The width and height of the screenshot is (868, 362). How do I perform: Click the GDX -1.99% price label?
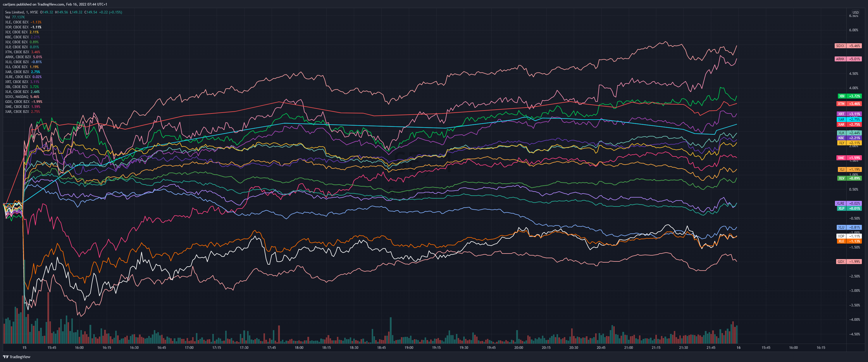849,261
